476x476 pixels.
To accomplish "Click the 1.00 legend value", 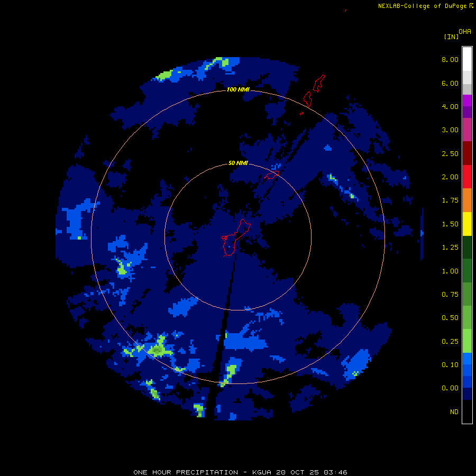I will click(x=450, y=271).
